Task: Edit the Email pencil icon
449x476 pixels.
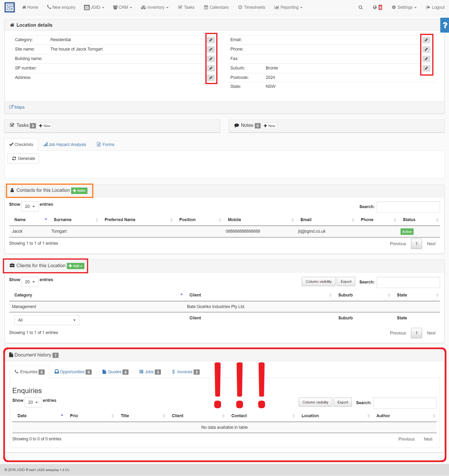Action: coord(426,40)
